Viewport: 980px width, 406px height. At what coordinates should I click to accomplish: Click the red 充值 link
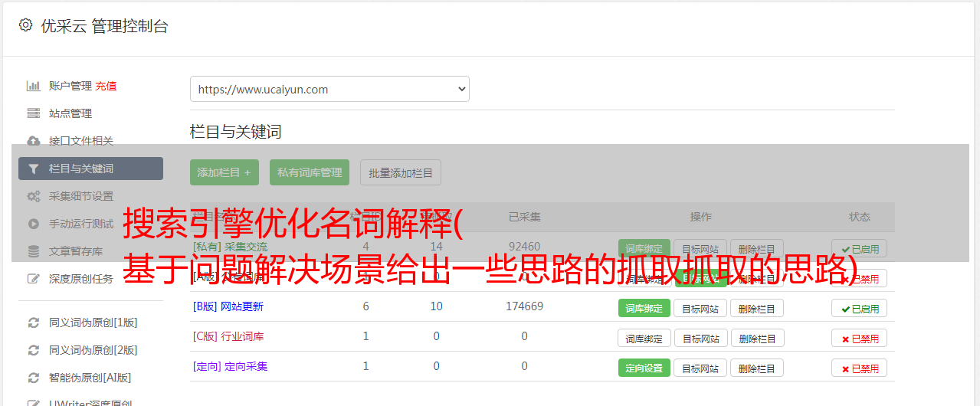click(x=106, y=86)
